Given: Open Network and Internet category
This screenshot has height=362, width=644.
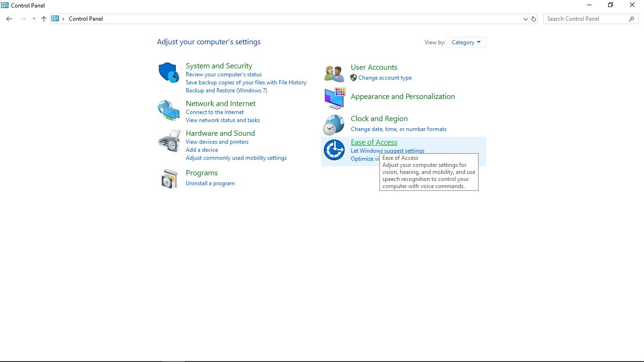Looking at the screenshot, I should click(221, 104).
